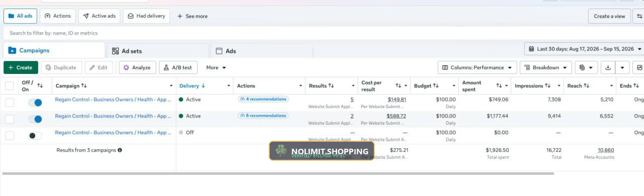Click the $1,926.50 total spent value
The height and width of the screenshot is (196, 644).
497,150
